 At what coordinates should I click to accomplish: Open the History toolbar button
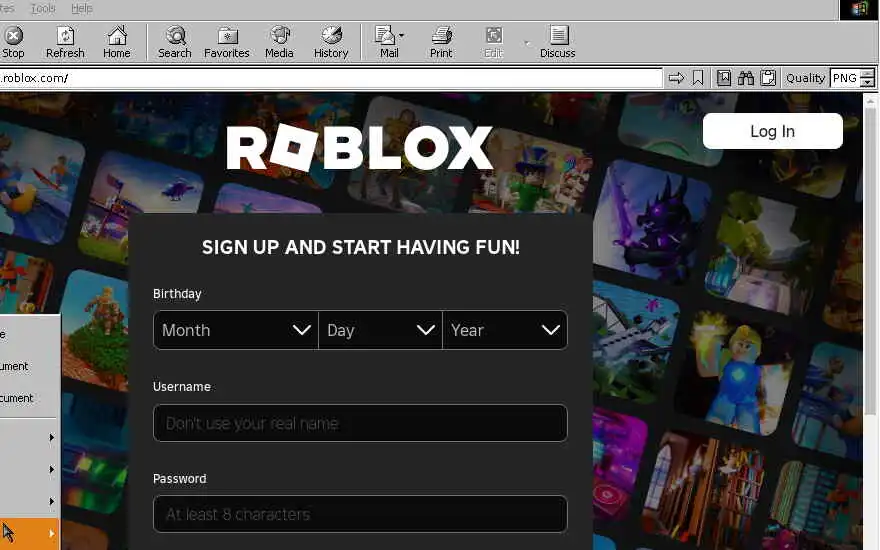click(x=331, y=42)
